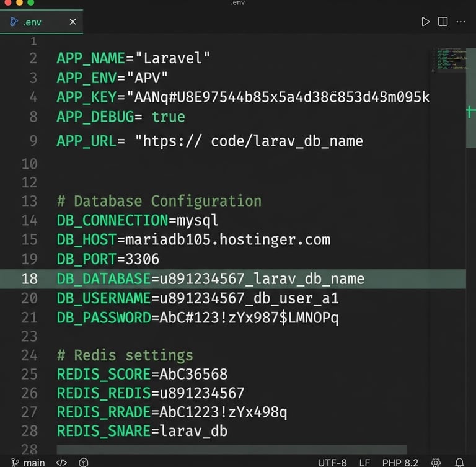Change the LF line ending setting
This screenshot has width=476, height=467.
click(364, 463)
